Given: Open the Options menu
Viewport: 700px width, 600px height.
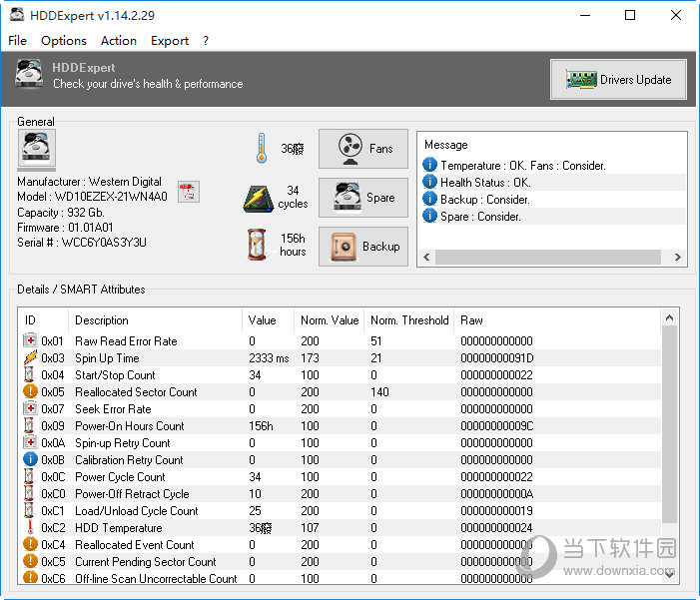Looking at the screenshot, I should coord(64,41).
